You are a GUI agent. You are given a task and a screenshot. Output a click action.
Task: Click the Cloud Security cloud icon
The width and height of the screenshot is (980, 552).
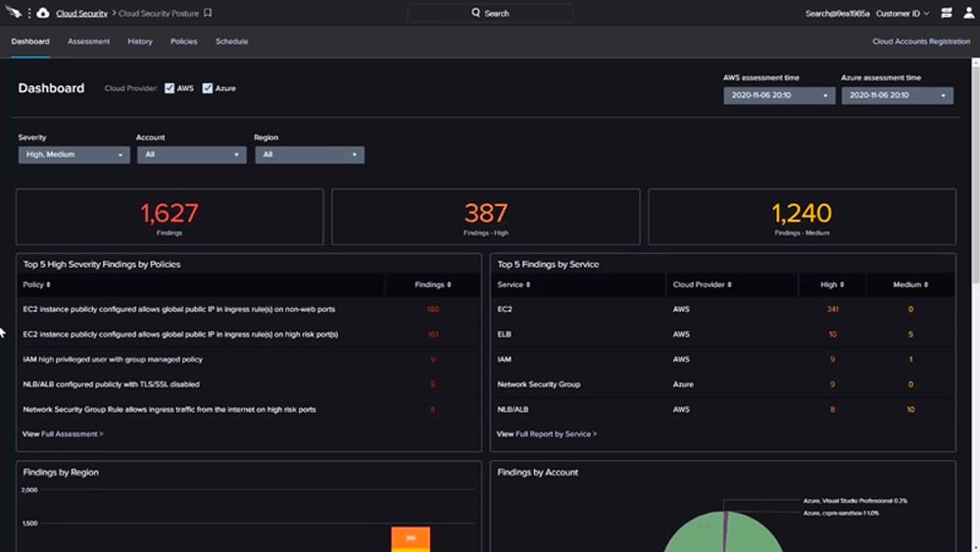click(x=43, y=13)
